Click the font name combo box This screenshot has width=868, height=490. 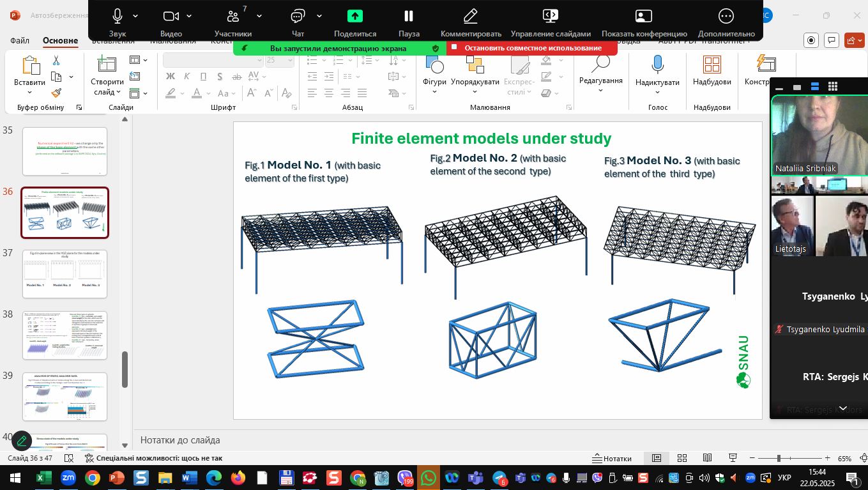tap(213, 60)
